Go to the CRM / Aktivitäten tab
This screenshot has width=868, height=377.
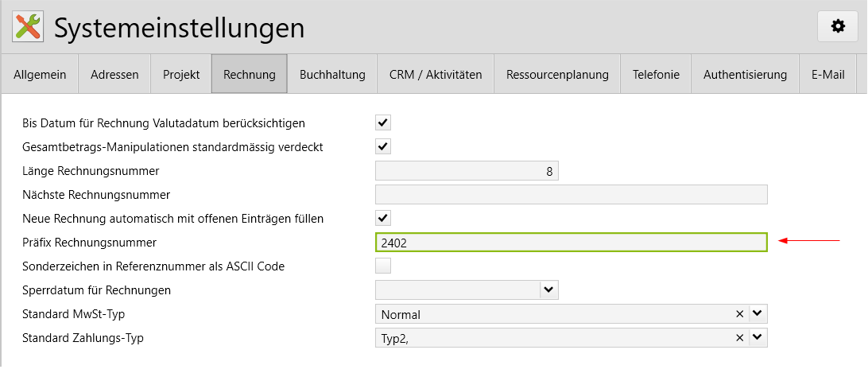pos(436,75)
